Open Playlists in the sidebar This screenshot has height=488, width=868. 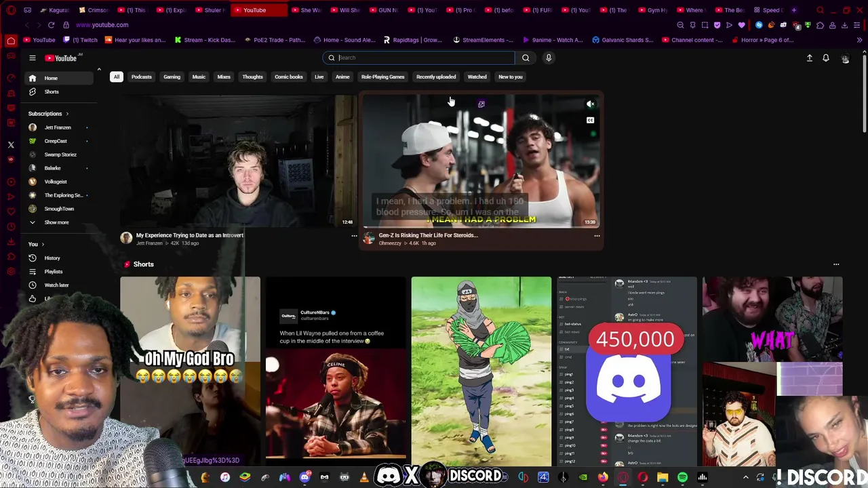[60, 272]
